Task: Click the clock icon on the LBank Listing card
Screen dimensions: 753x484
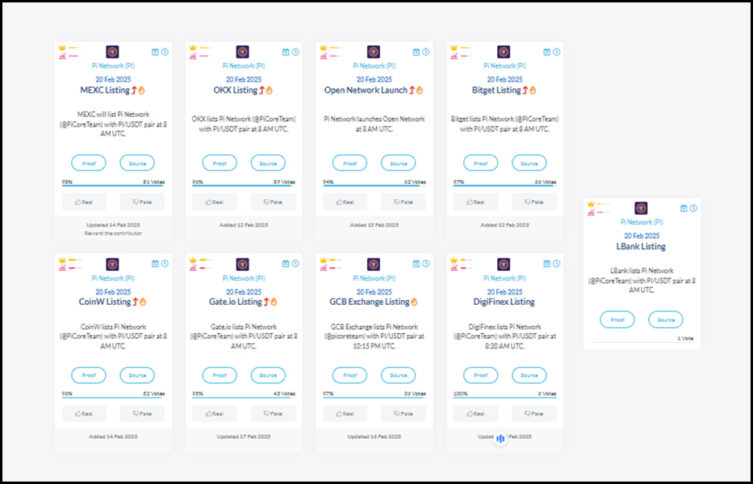Action: click(693, 208)
